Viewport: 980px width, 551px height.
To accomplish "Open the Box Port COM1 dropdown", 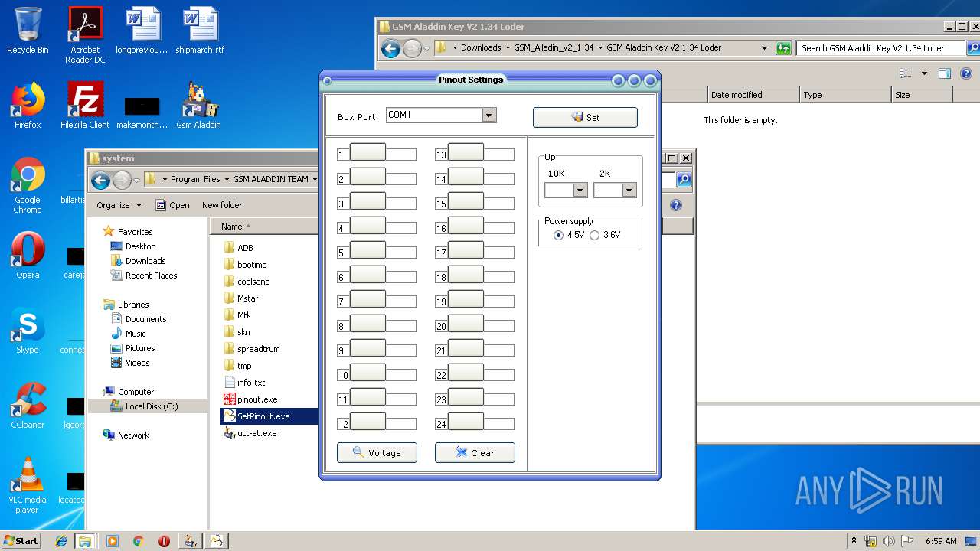I will pos(489,116).
